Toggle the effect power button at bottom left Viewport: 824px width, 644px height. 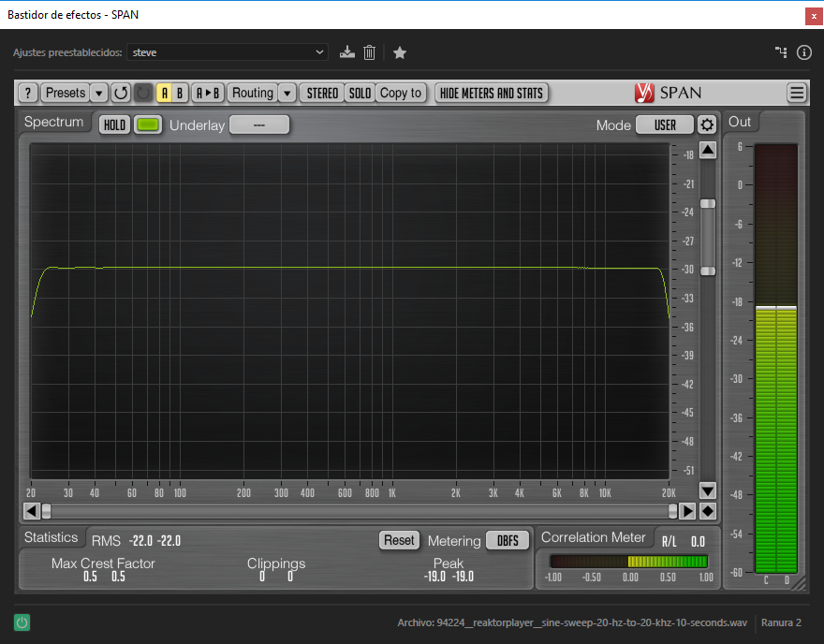coord(21,622)
